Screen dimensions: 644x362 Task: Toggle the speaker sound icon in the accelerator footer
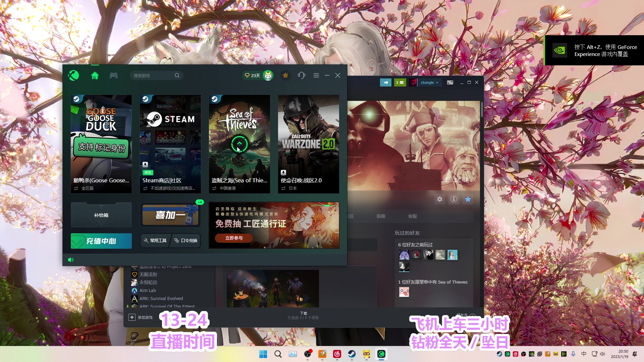71,260
